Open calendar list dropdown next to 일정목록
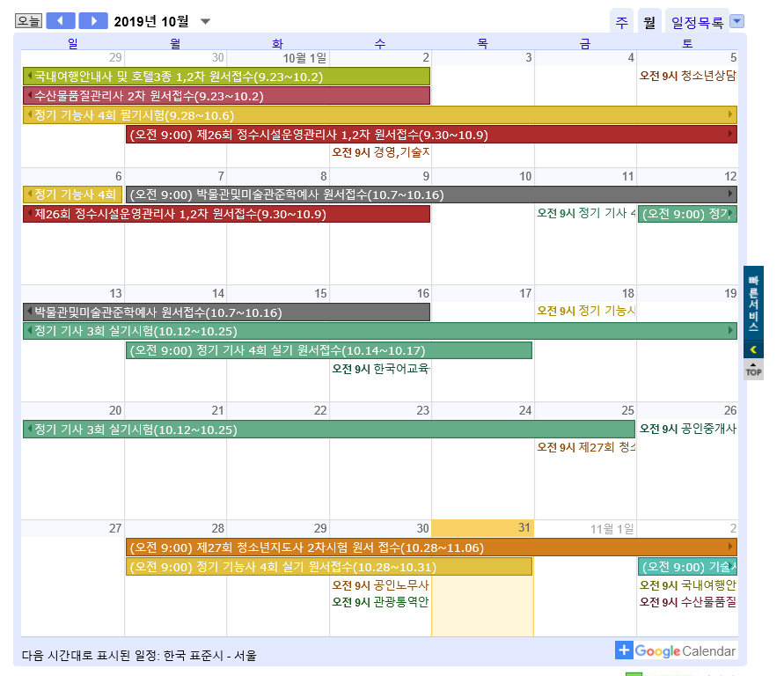 coord(737,22)
